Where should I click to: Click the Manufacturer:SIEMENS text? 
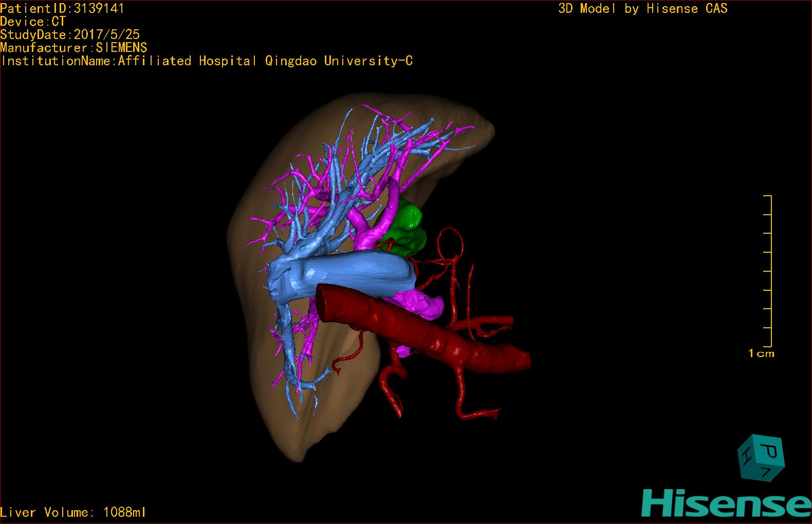[x=73, y=48]
